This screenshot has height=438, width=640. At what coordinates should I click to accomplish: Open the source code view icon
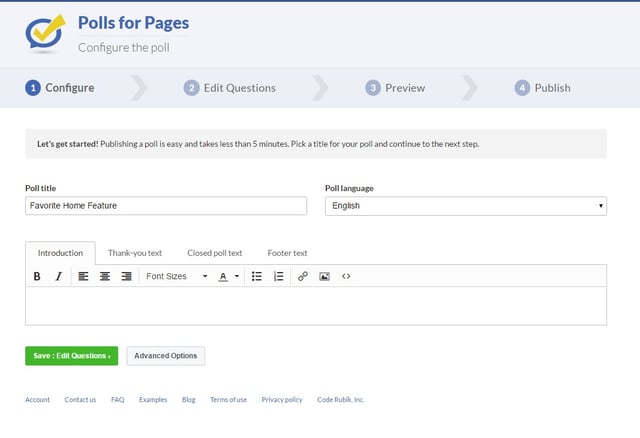tap(346, 276)
